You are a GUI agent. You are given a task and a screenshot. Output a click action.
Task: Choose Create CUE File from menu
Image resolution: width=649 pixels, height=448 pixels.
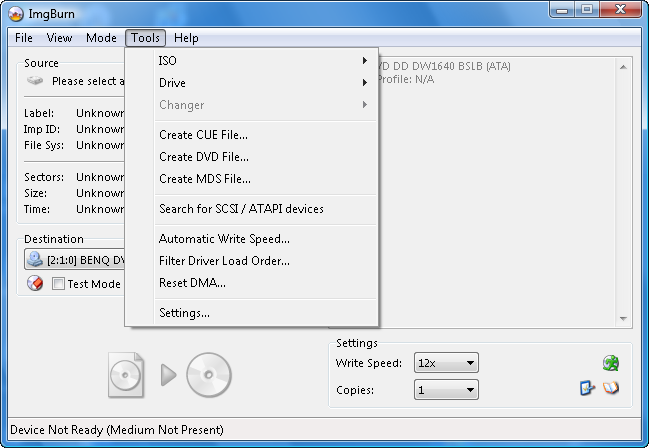(x=265, y=135)
